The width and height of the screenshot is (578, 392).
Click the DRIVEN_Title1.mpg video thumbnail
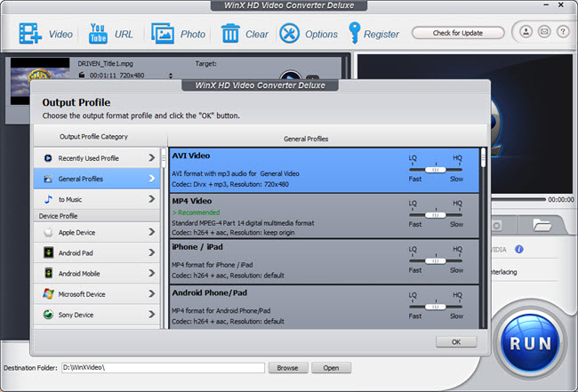pyautogui.click(x=40, y=81)
